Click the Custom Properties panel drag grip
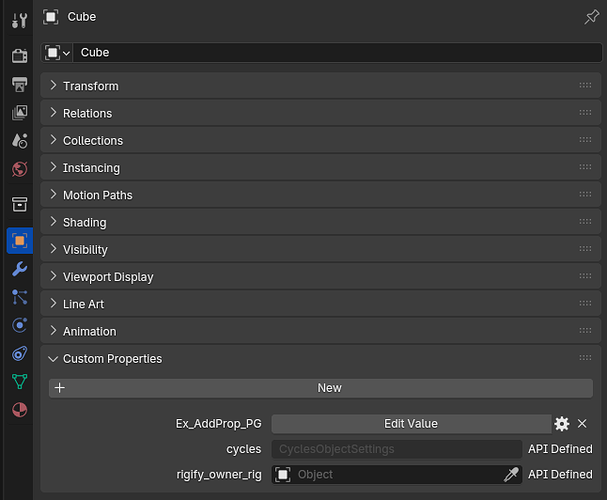Image resolution: width=607 pixels, height=500 pixels. click(x=585, y=358)
